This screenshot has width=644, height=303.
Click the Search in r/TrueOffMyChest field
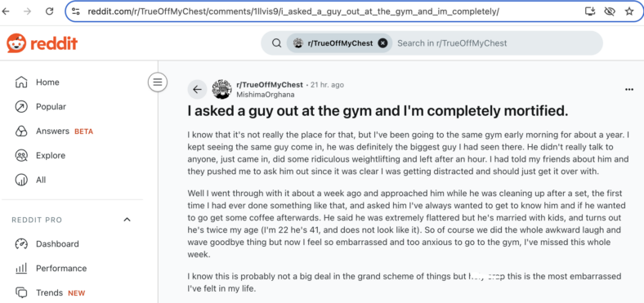tap(496, 43)
